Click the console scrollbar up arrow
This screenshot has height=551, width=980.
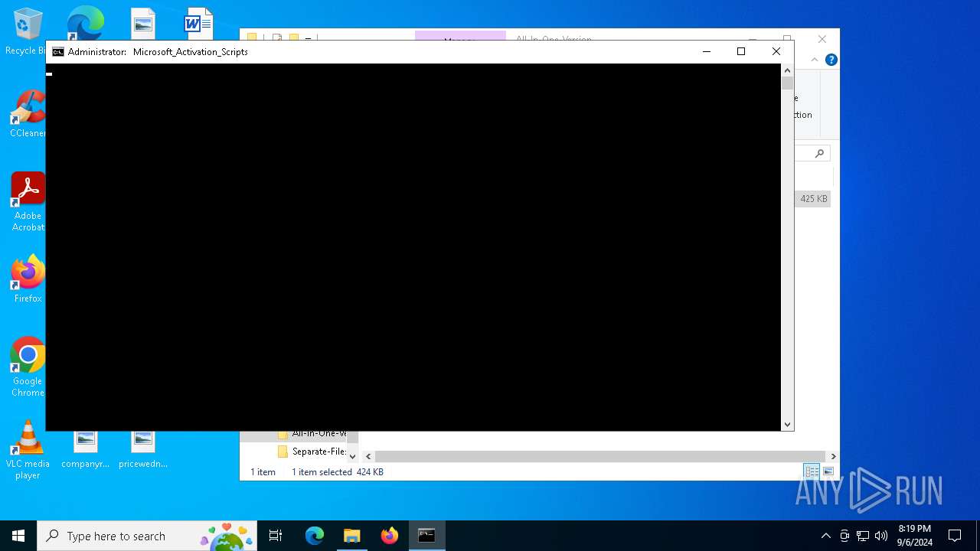tap(787, 70)
